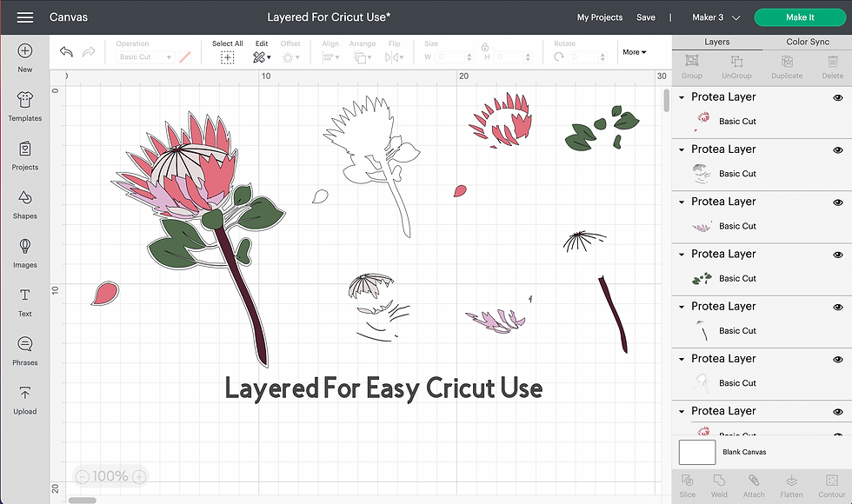The width and height of the screenshot is (852, 504).
Task: Click the lock aspect ratio icon
Action: [x=485, y=47]
